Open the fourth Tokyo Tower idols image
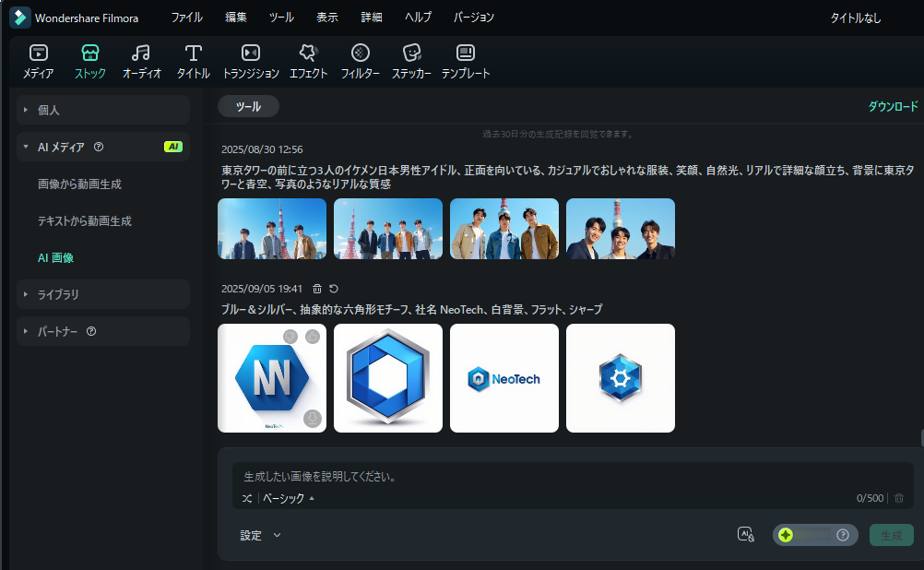 [621, 229]
